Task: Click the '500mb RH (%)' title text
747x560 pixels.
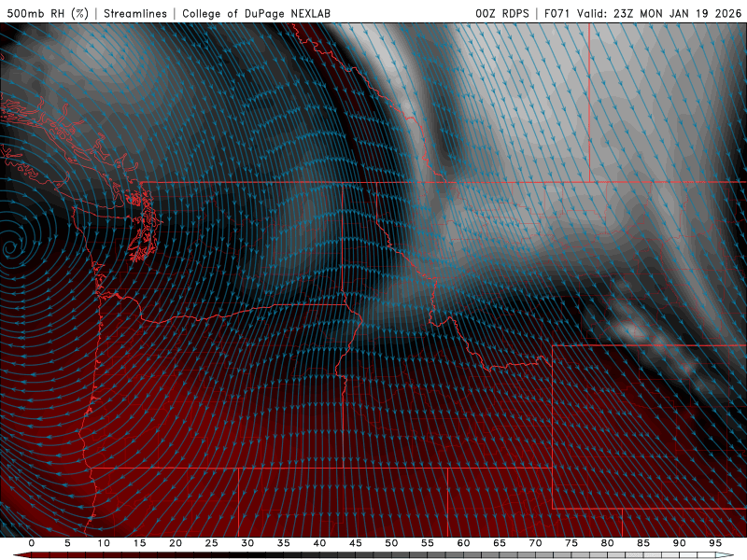Action: tap(48, 13)
